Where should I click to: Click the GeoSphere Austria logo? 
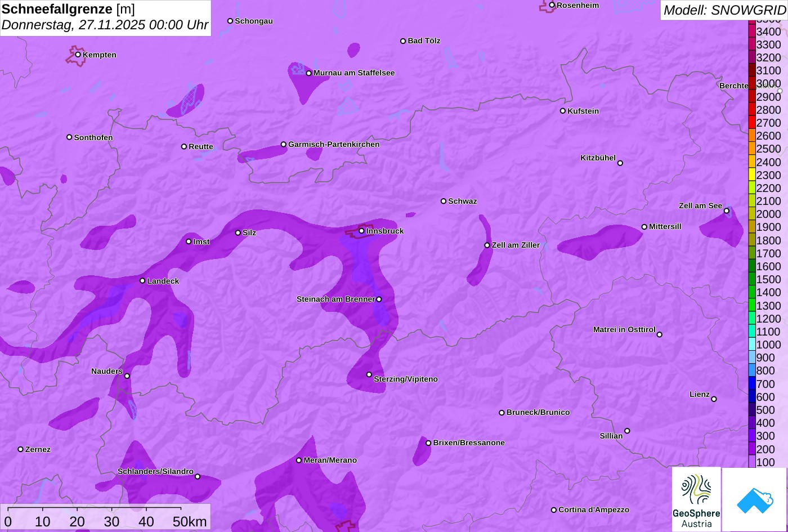tap(696, 499)
